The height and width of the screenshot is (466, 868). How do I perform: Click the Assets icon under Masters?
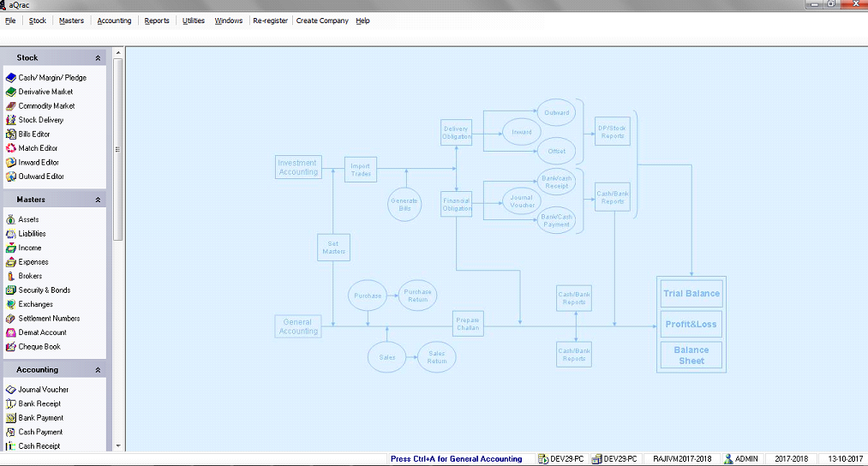pos(10,219)
